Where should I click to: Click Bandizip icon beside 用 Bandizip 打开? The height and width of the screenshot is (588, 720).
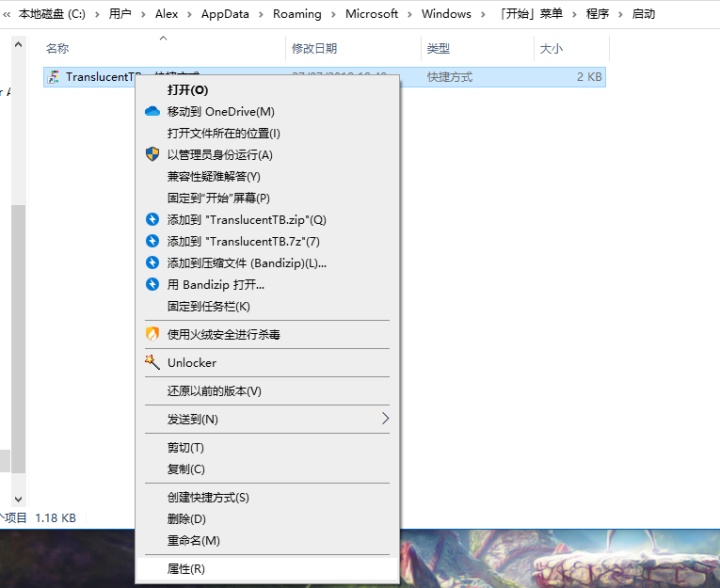(152, 285)
